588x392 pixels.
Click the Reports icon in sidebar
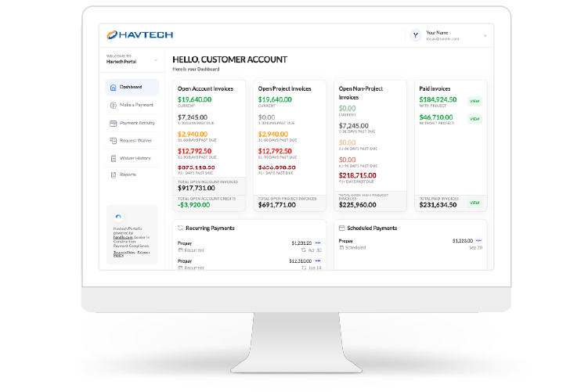click(114, 174)
